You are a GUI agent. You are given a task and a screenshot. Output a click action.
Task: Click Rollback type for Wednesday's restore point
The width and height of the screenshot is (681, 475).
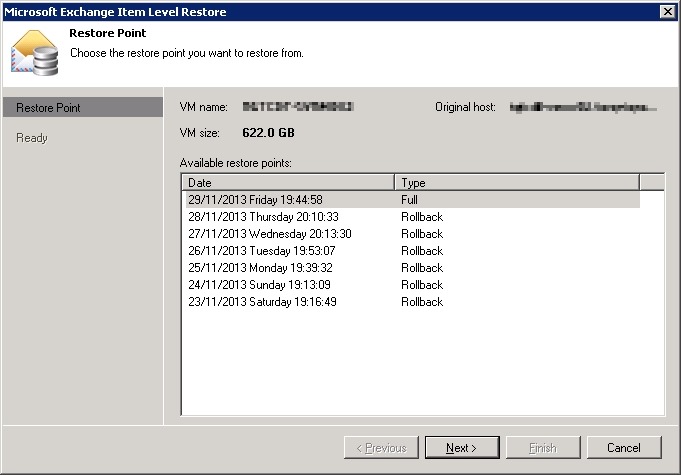422,234
